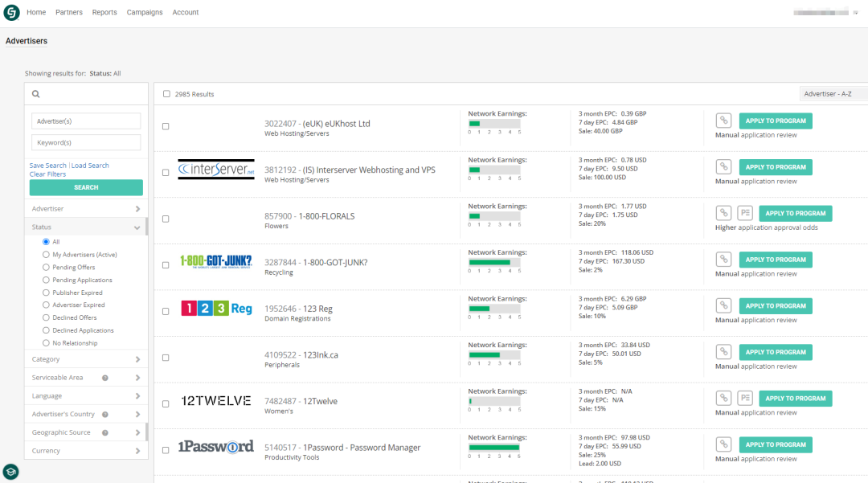
Task: Get link icon for 1-800-GOT-JUNK? row
Action: (723, 260)
